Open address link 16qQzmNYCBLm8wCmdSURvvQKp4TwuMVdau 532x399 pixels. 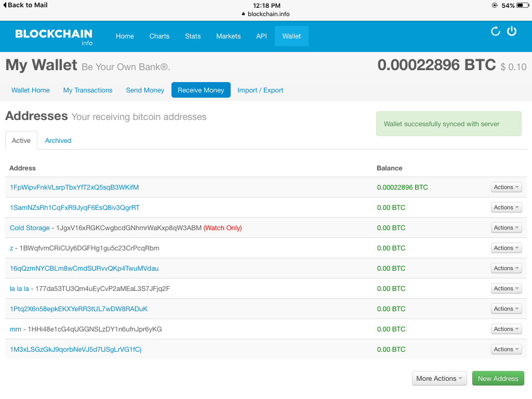coord(84,269)
